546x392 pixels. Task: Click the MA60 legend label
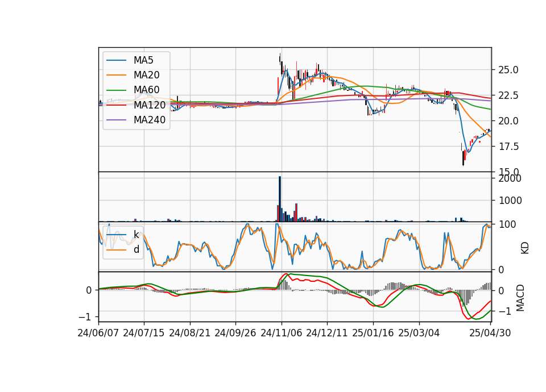coord(146,90)
